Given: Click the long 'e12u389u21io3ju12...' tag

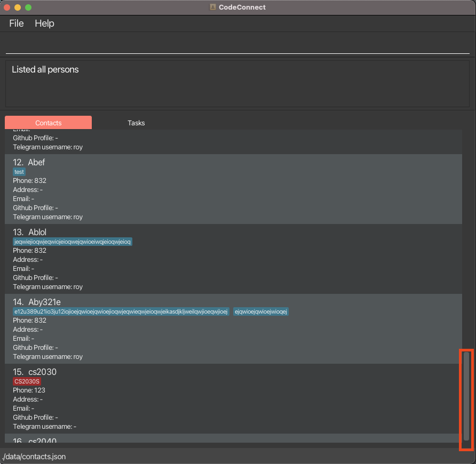Looking at the screenshot, I should pos(121,311).
